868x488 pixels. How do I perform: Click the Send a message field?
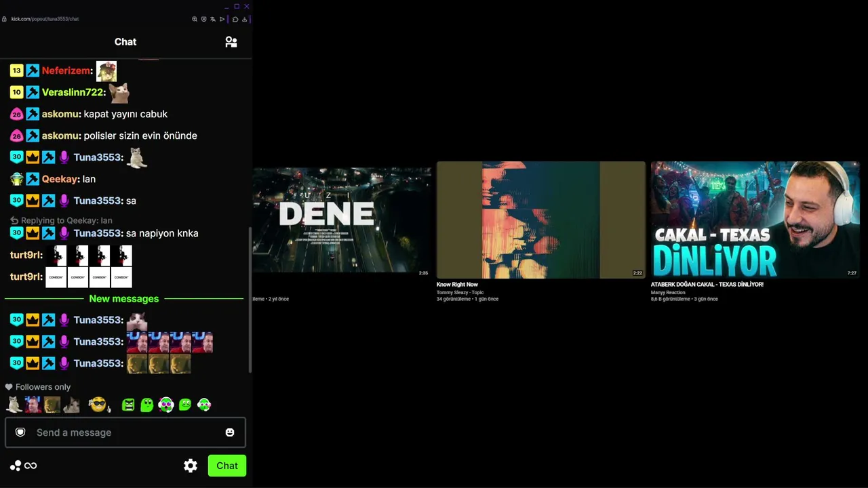click(125, 432)
